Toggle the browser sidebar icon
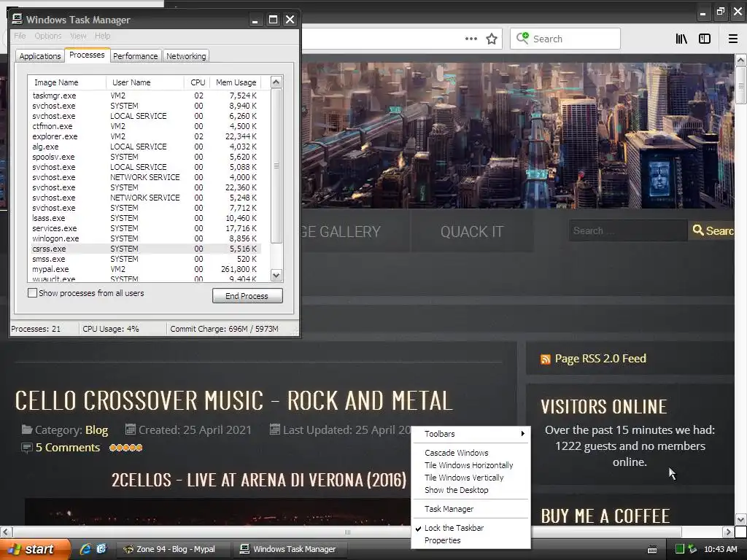 [x=705, y=39]
